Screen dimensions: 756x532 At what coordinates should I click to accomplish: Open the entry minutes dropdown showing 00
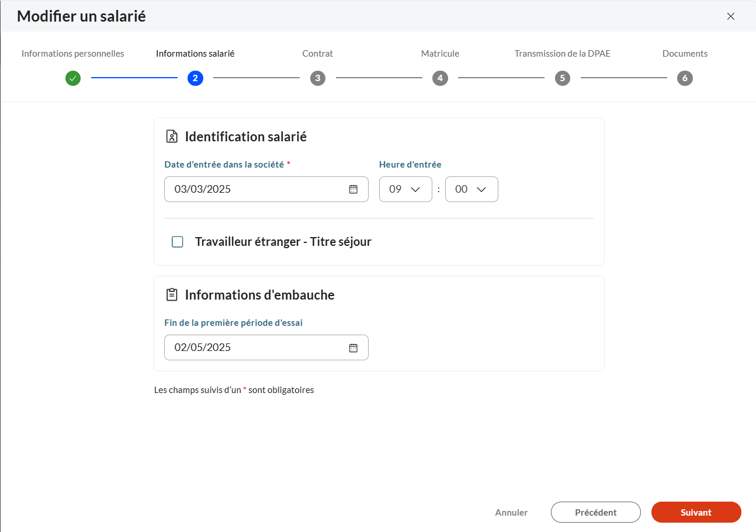471,189
